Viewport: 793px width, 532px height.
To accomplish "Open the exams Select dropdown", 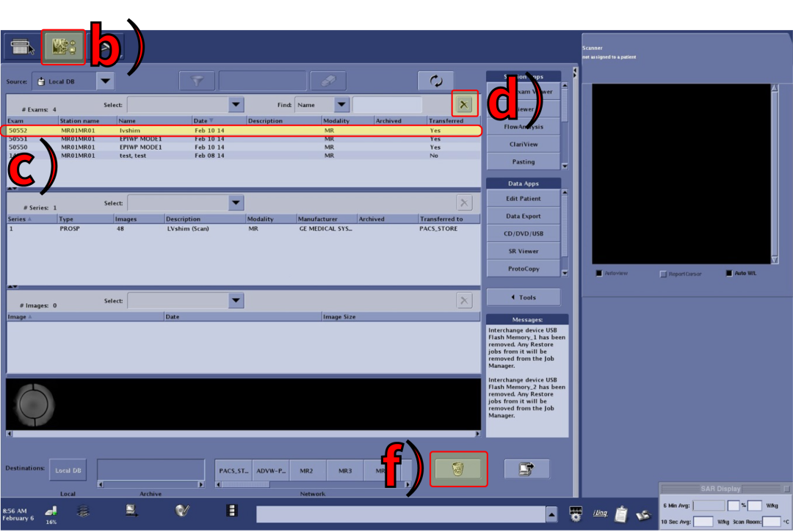I will click(236, 105).
